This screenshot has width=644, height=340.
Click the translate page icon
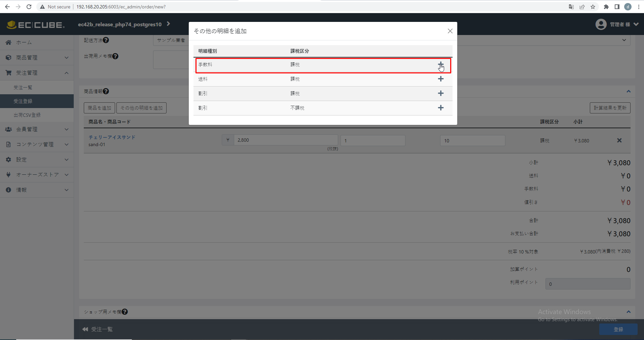(571, 7)
